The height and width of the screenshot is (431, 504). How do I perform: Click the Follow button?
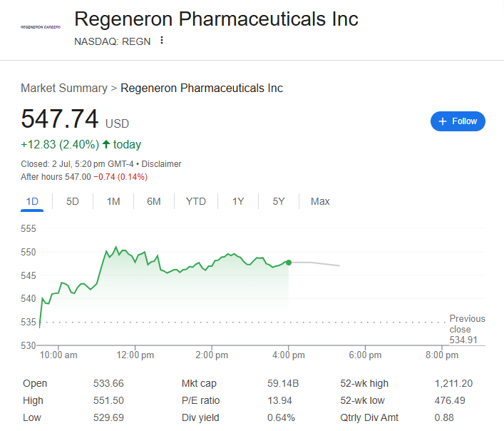tap(458, 121)
